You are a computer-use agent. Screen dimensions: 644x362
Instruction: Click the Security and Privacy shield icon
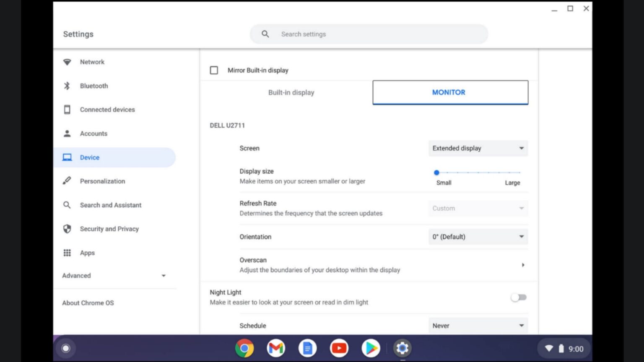67,229
